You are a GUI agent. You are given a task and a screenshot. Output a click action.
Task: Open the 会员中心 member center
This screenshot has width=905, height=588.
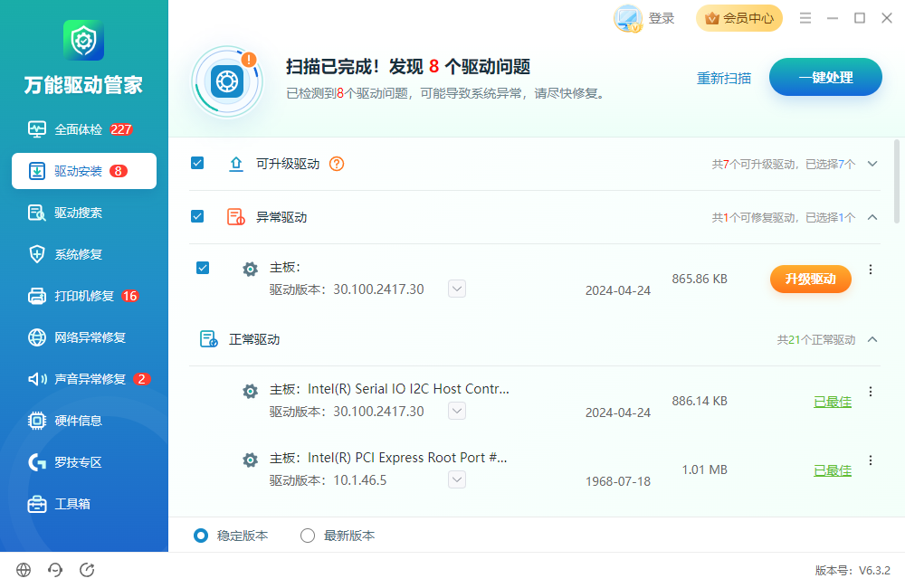tap(739, 18)
